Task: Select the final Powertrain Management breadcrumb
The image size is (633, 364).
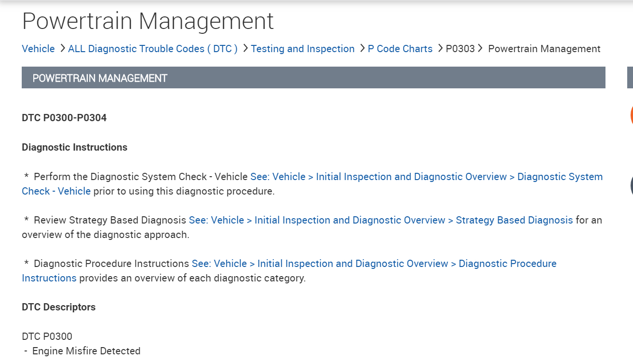Action: coord(544,49)
